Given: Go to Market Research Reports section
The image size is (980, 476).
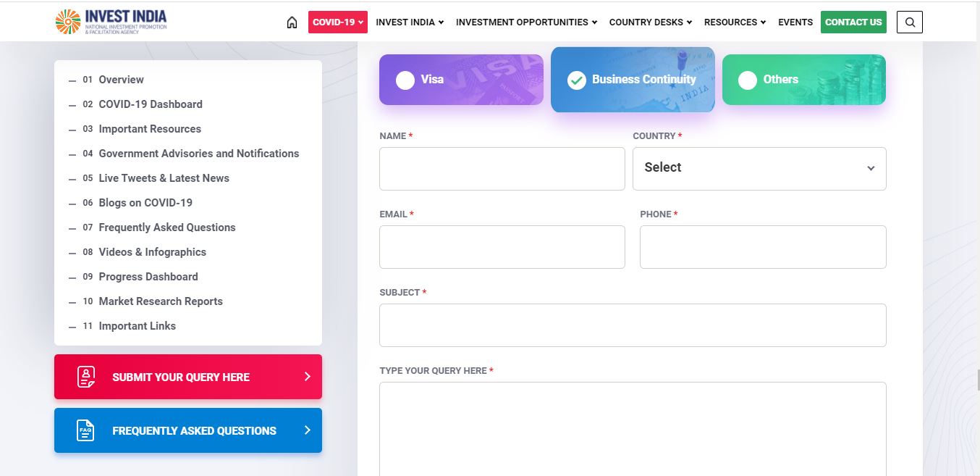Looking at the screenshot, I should (161, 301).
